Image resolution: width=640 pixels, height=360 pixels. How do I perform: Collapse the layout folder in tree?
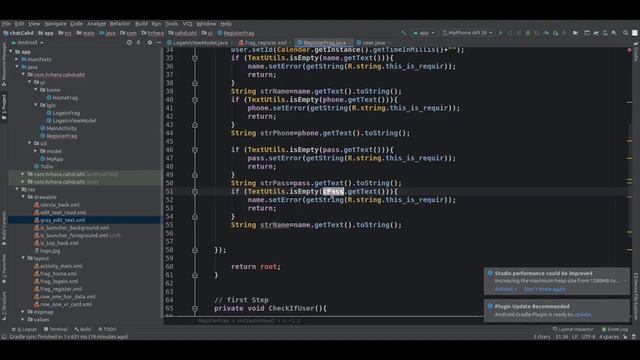pyautogui.click(x=23, y=258)
